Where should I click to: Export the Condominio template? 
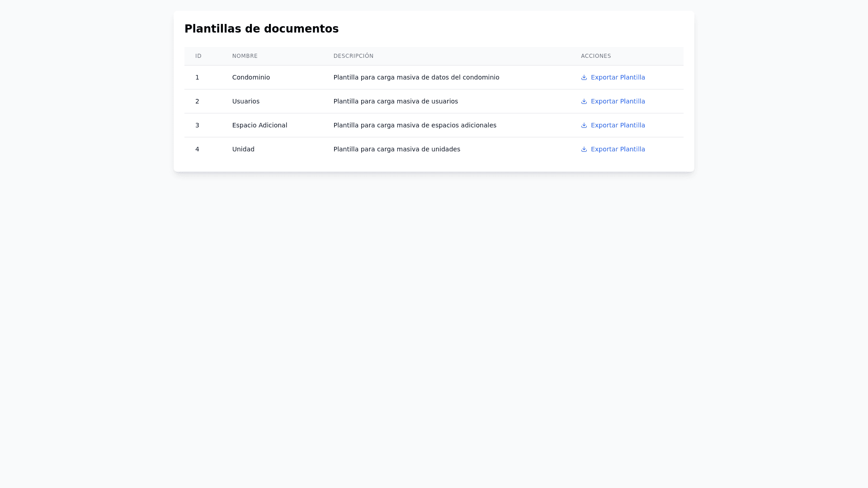coord(618,77)
